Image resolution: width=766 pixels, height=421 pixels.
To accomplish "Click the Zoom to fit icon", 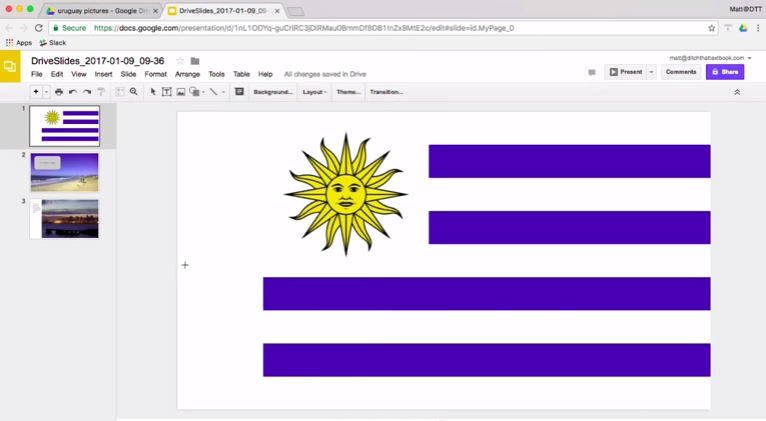I will tap(120, 92).
